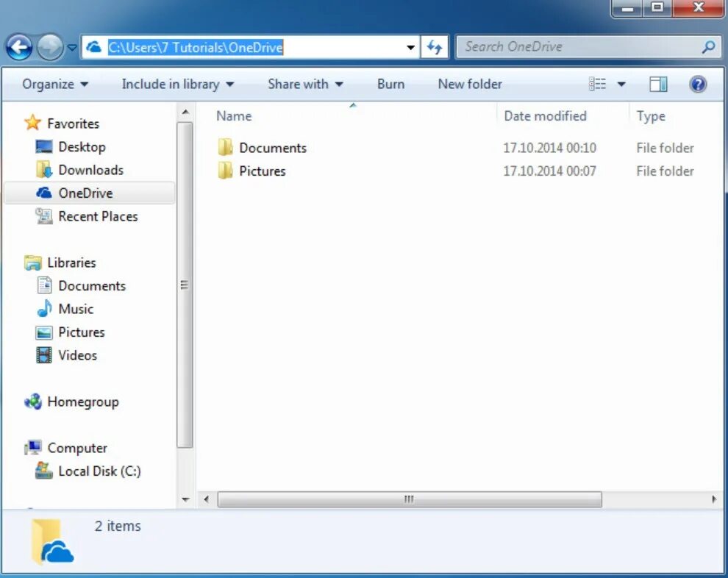Toggle the preview pane button
The image size is (728, 578).
tap(658, 84)
